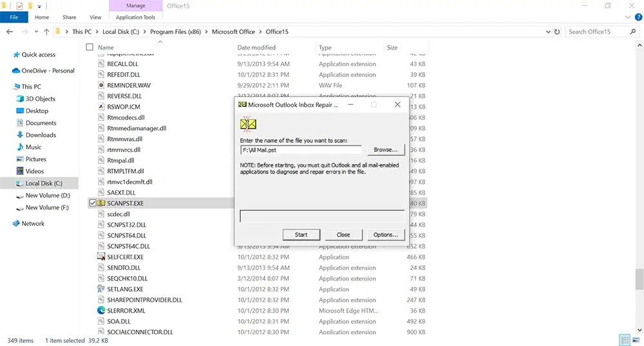Expand the ribbon with the chevron

(627, 17)
